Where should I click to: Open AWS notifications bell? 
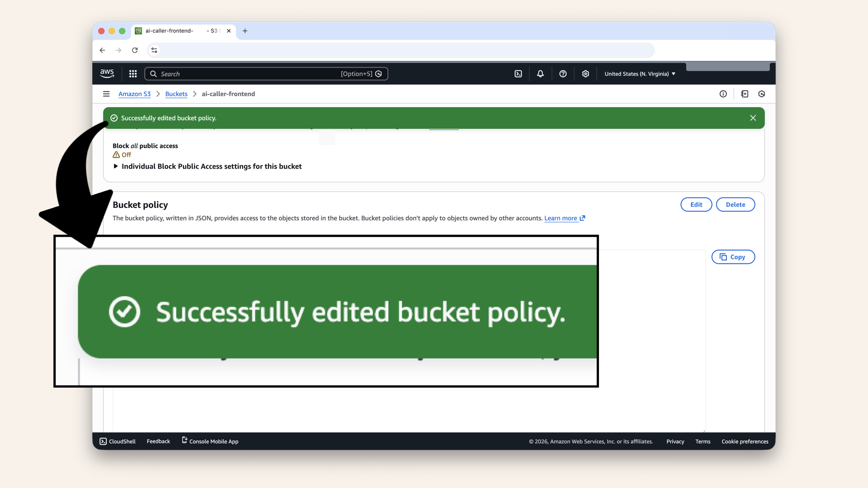click(x=540, y=74)
